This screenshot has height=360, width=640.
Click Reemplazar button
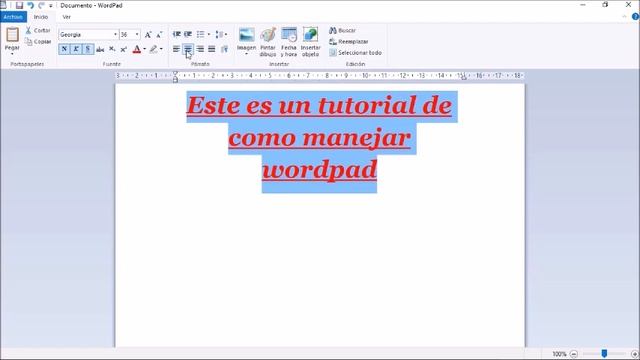[x=349, y=42]
